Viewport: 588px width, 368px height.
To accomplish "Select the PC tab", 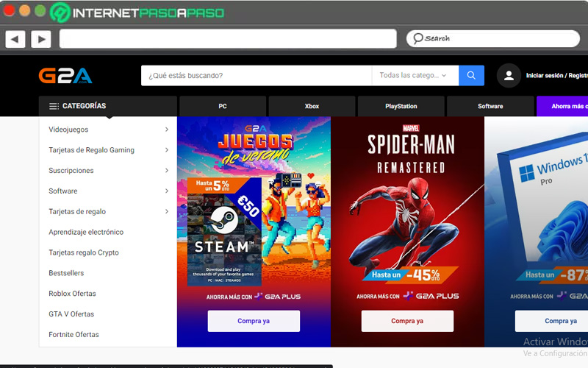I will pos(223,106).
